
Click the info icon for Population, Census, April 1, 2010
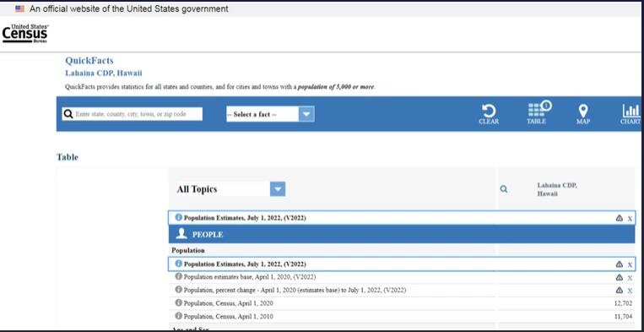179,316
